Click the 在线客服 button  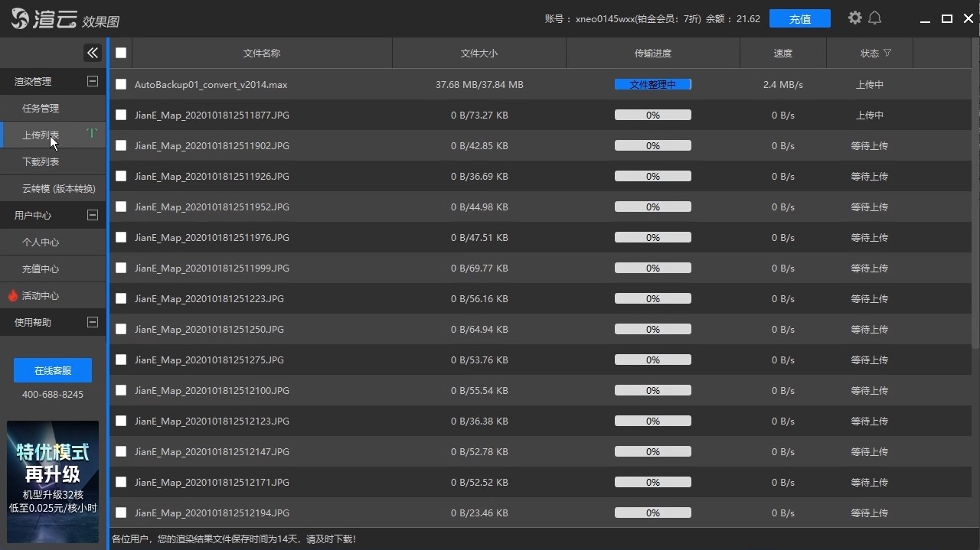[53, 370]
